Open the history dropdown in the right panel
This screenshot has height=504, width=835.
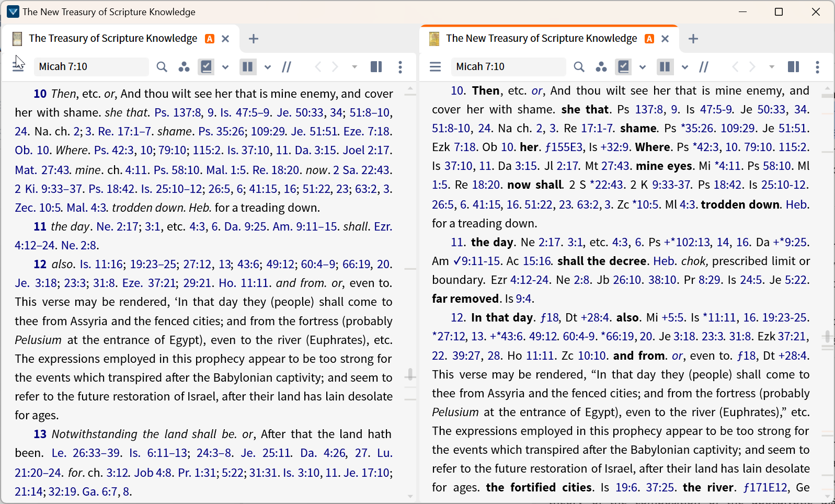click(772, 67)
